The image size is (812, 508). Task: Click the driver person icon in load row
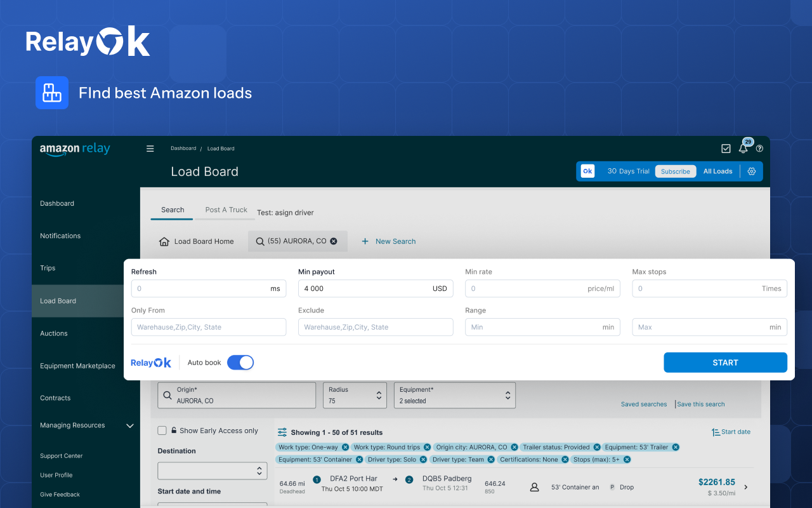coord(534,487)
